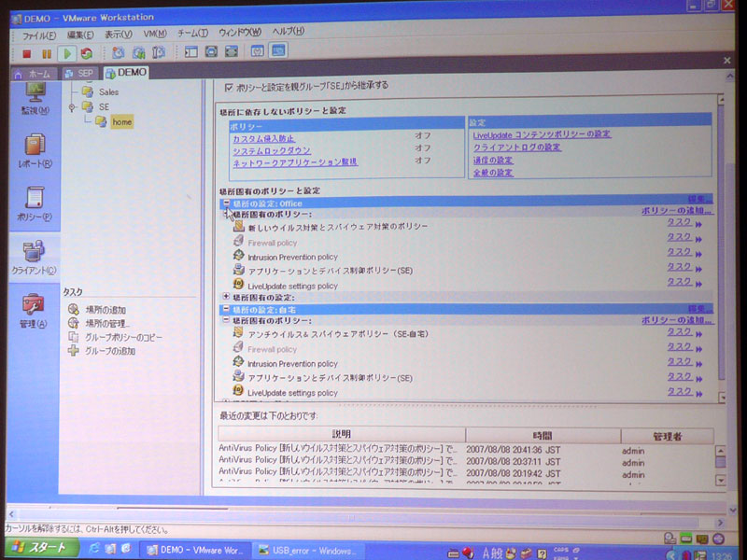Select the クライアント(C) clients sidebar icon
The height and width of the screenshot is (560, 747).
pos(34,258)
